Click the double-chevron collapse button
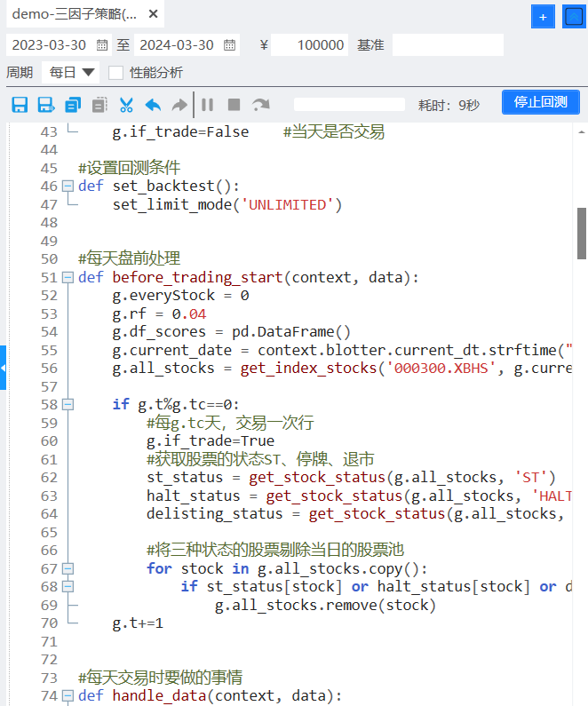This screenshot has width=588, height=706. [573, 16]
